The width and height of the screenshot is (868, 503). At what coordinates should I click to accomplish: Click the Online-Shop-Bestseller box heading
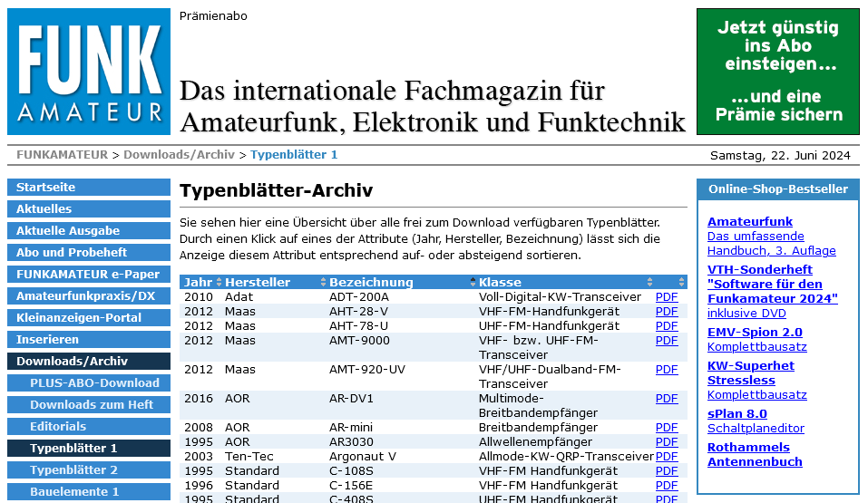click(778, 189)
